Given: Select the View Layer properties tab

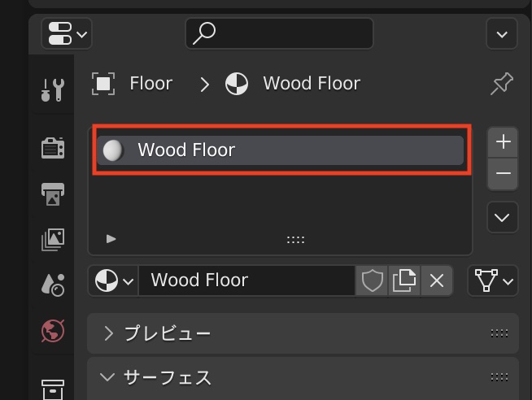Looking at the screenshot, I should 53,239.
